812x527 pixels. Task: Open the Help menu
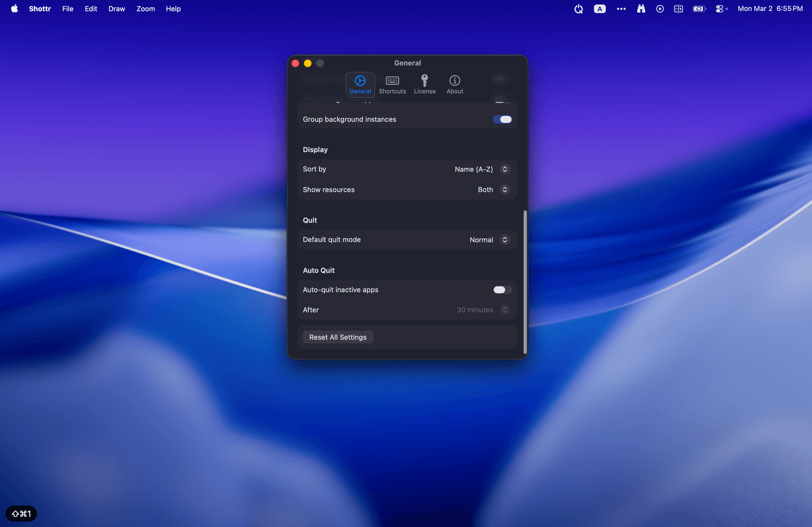[173, 8]
